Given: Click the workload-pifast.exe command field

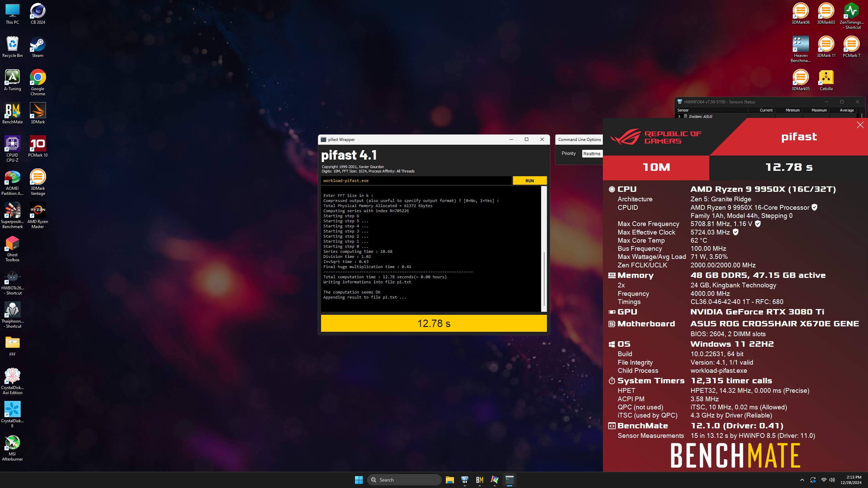Looking at the screenshot, I should pos(416,181).
